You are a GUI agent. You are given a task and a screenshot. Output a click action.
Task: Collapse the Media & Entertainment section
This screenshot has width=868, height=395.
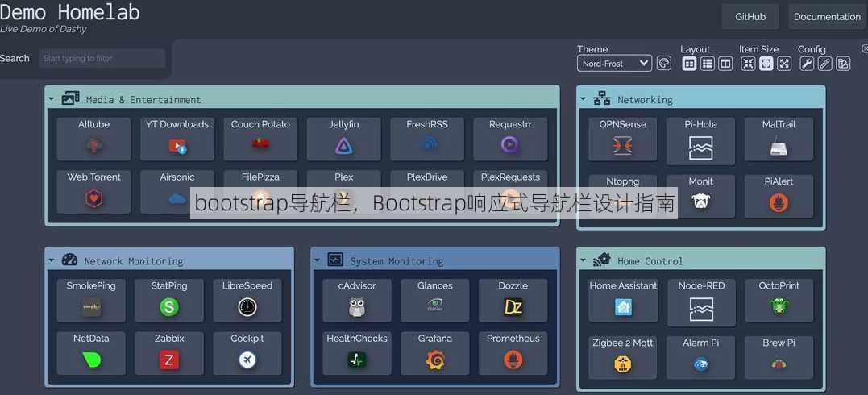52,100
